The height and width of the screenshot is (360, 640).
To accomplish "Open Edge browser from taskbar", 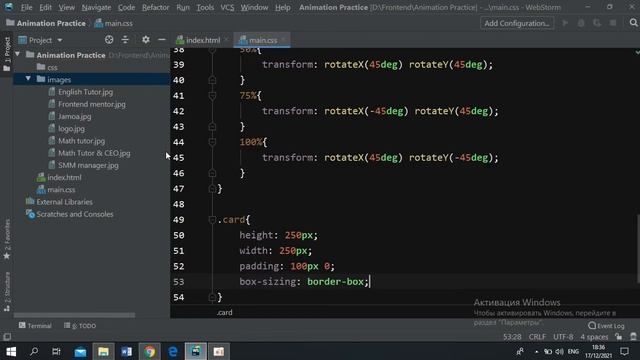I will tap(173, 351).
